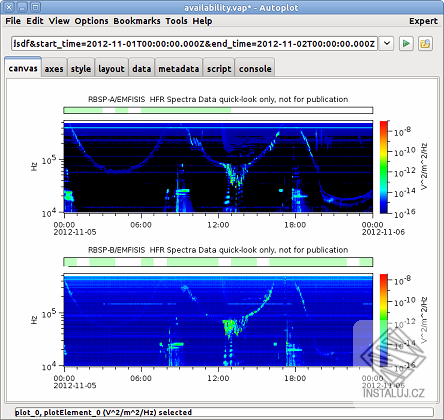444x420 pixels.
Task: Switch to the metadata tab
Action: (179, 69)
